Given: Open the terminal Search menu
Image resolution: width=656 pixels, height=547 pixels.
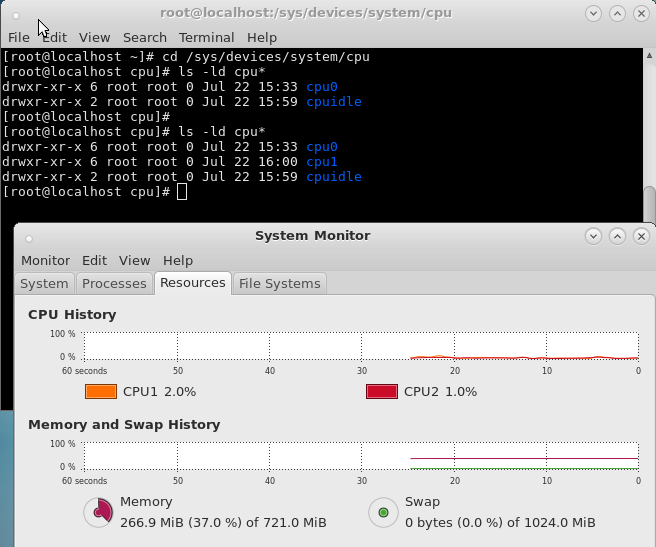Looking at the screenshot, I should coord(145,38).
